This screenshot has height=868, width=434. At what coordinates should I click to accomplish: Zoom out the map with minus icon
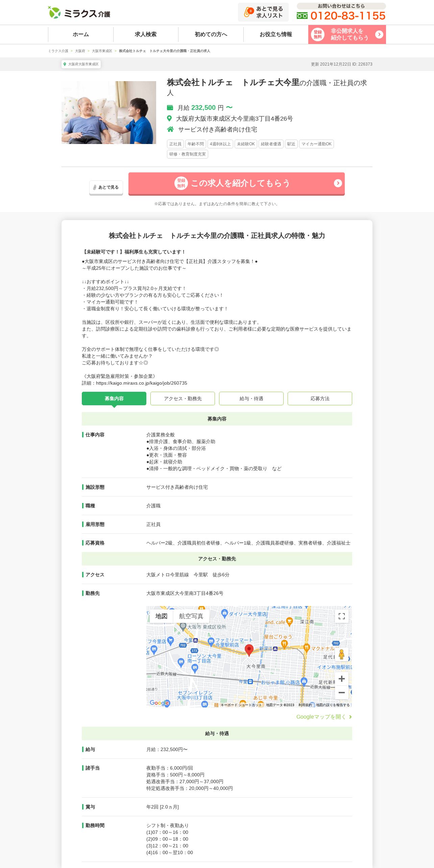(342, 693)
